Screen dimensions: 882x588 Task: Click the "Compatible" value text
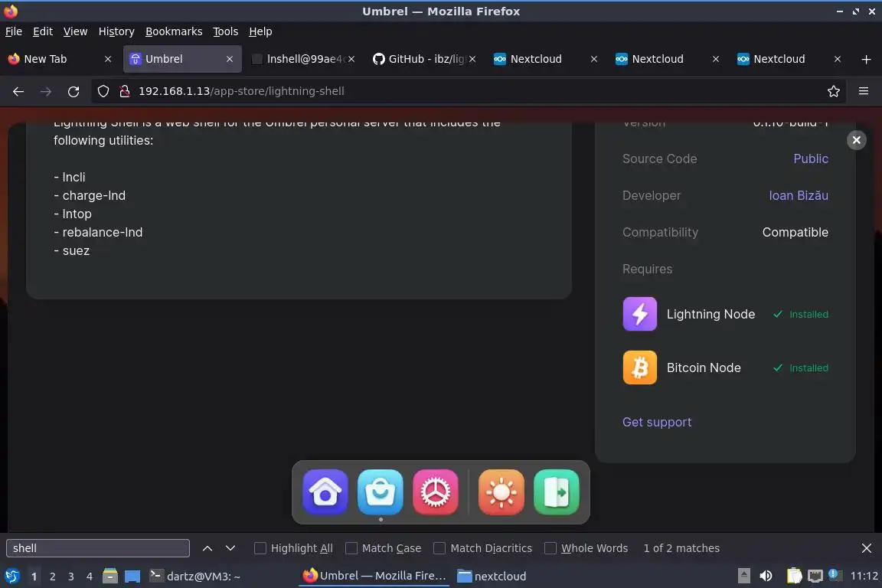point(795,233)
